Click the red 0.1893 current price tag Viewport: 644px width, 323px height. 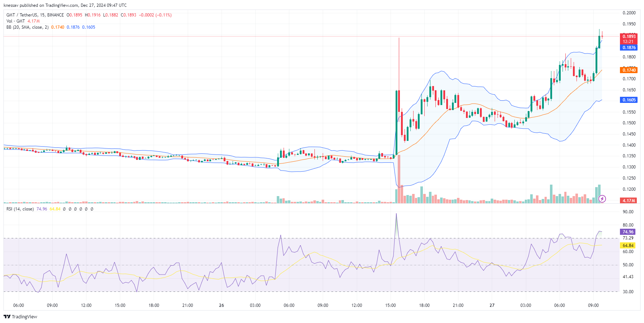(629, 36)
